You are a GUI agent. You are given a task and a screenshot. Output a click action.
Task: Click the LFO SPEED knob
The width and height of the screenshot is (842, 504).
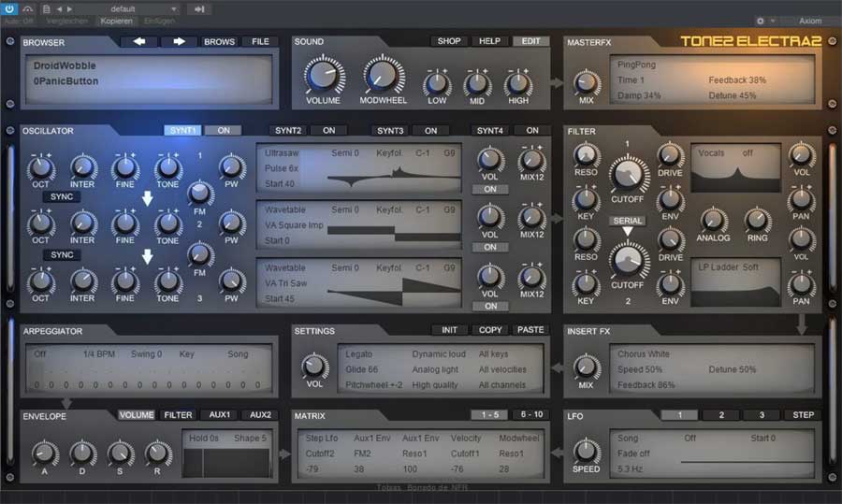pyautogui.click(x=586, y=451)
